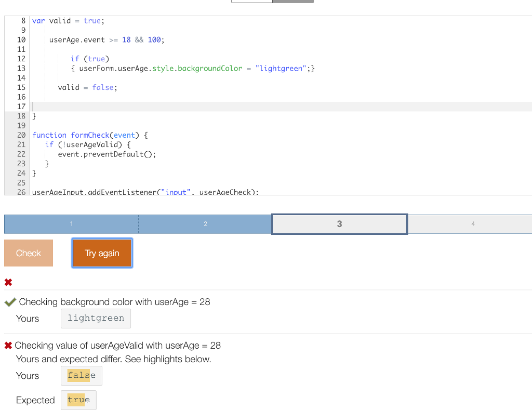Select step 3 in the activity progress bar
This screenshot has width=532, height=410.
click(339, 223)
